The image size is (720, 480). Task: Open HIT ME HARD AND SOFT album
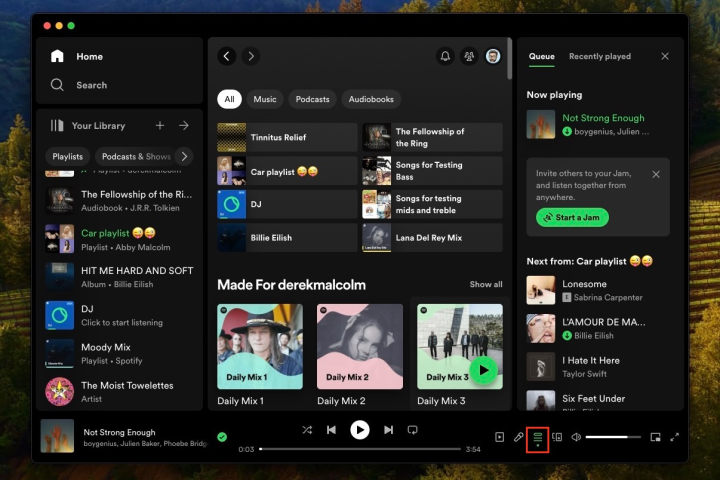pyautogui.click(x=119, y=277)
